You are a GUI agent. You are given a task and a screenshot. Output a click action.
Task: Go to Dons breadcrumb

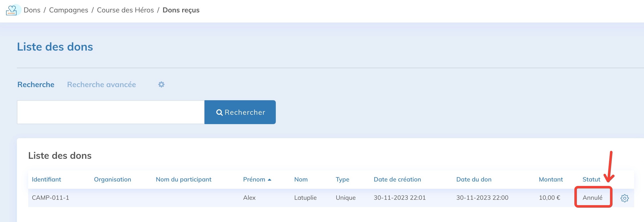(32, 10)
